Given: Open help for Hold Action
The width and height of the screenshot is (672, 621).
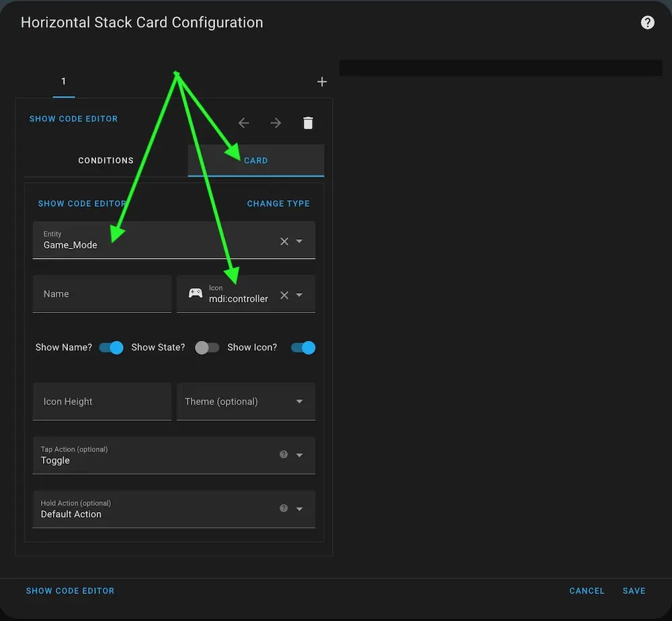Looking at the screenshot, I should [284, 508].
